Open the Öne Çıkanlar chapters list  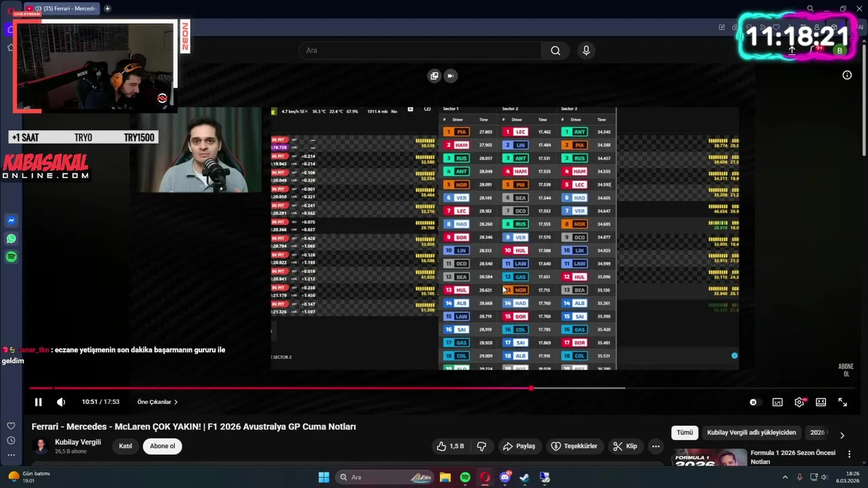157,402
